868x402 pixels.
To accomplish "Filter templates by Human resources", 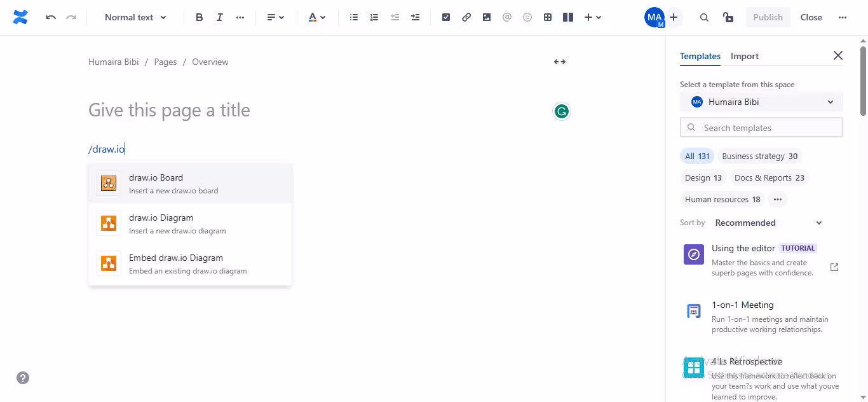I will click(722, 200).
